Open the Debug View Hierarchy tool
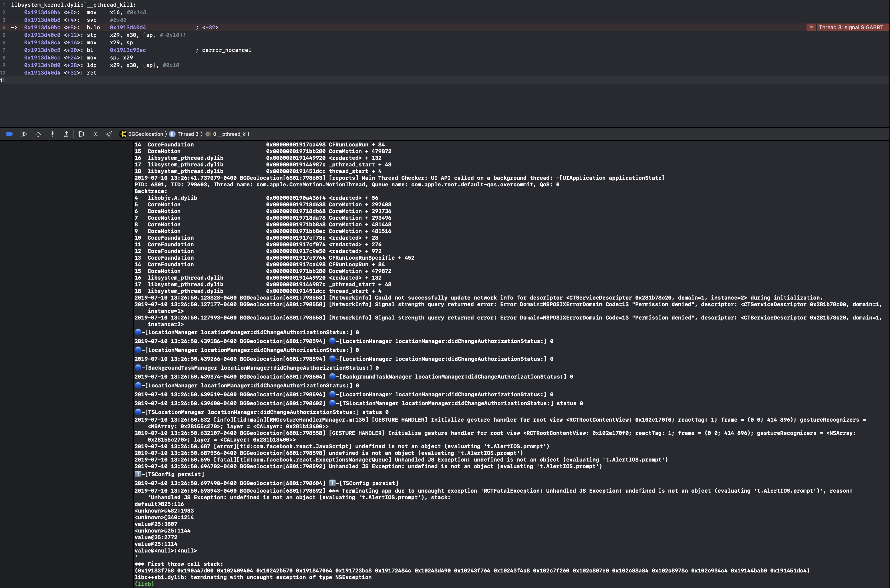 click(81, 134)
